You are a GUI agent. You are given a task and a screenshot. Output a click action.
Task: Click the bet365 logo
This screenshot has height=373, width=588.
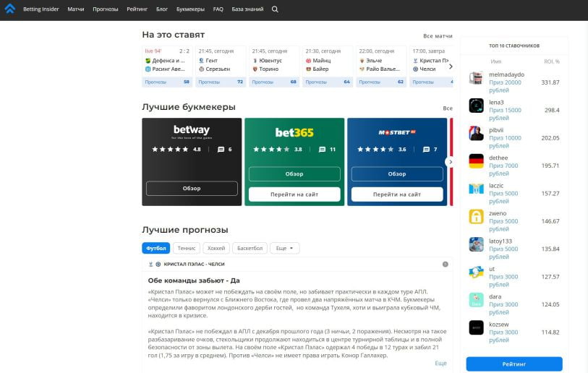[294, 132]
